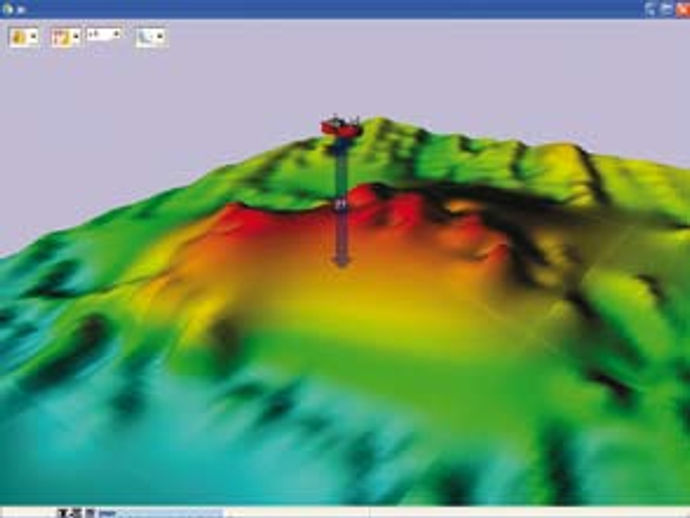Screen dimensions: 690x518
Task: Minimize the 3D viewer window
Action: (650, 9)
